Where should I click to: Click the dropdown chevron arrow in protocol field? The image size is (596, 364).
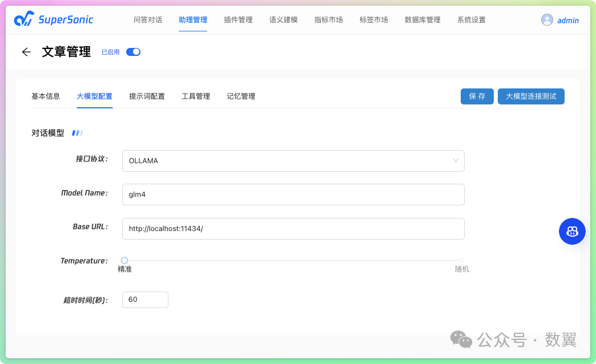point(456,160)
